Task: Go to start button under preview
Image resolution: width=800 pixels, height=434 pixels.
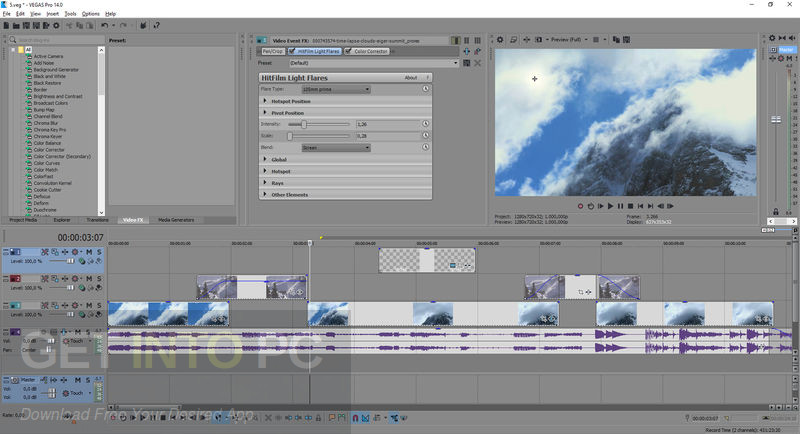Action: (640, 206)
